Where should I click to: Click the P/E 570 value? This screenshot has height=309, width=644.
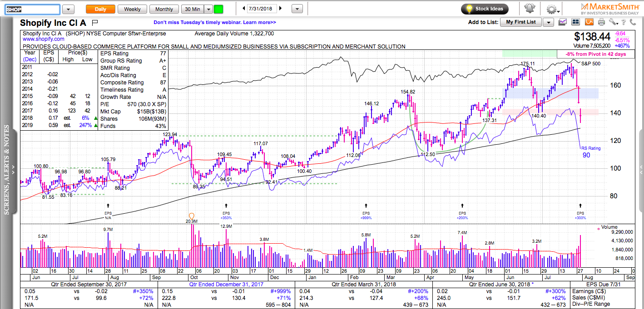[147, 104]
